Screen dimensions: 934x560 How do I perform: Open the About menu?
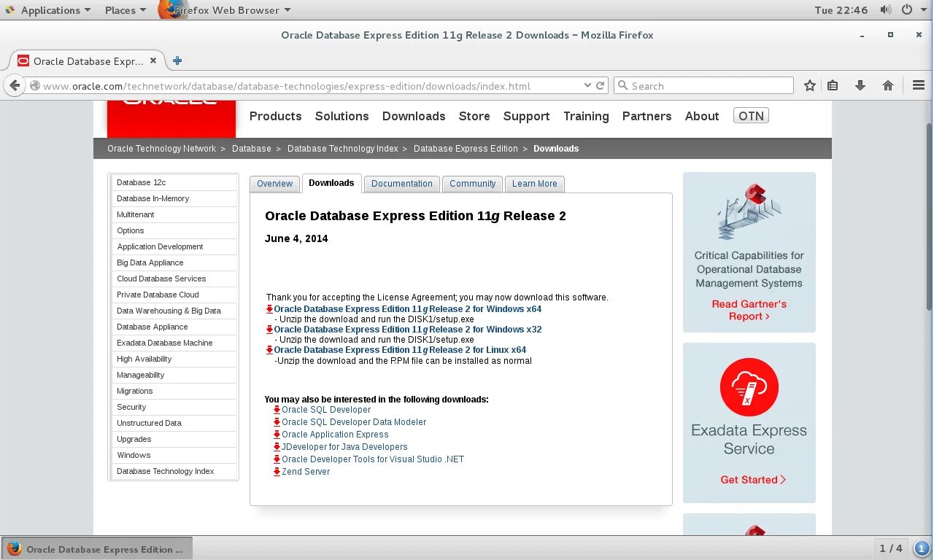point(702,116)
